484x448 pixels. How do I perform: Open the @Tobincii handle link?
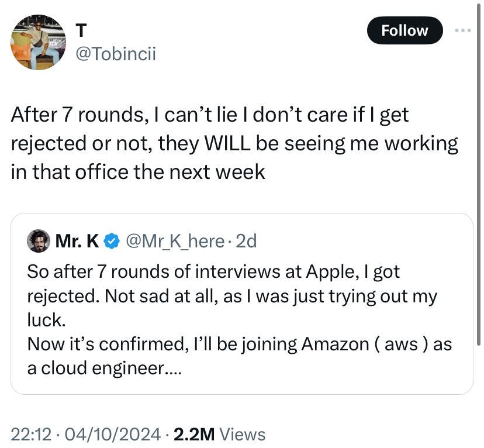pos(116,55)
